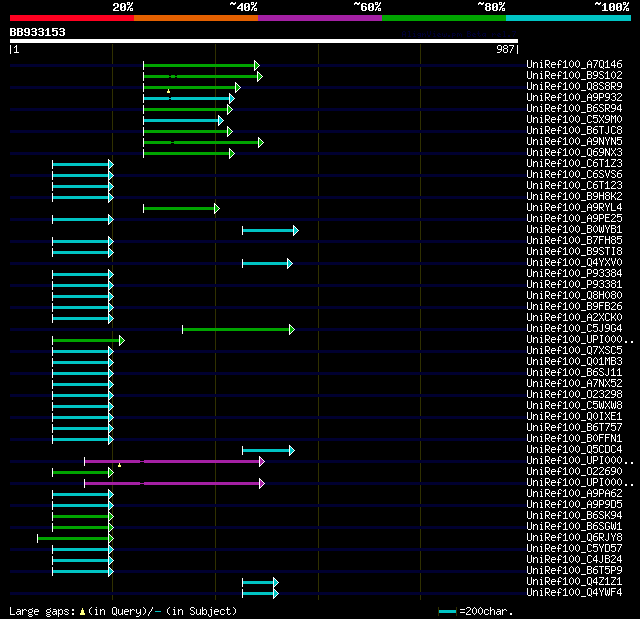Select the UniRef100_B9H8K2 label
This screenshot has height=619, width=640.
(x=574, y=197)
